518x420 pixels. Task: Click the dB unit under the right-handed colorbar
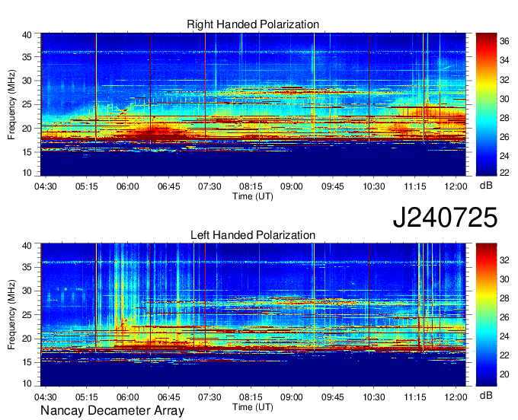[x=486, y=186]
